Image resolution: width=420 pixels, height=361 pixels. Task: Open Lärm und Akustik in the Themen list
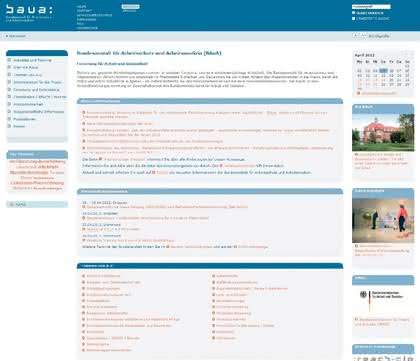(x=231, y=295)
